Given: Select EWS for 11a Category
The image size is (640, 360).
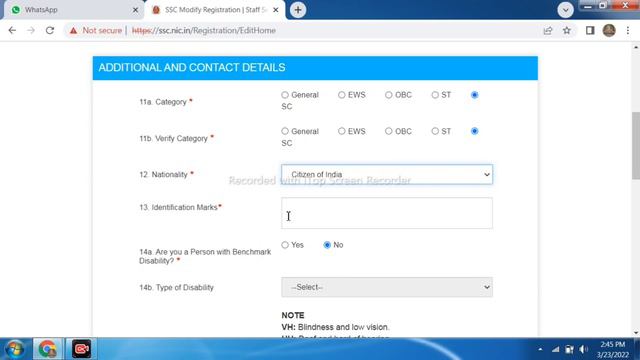Looking at the screenshot, I should click(342, 95).
